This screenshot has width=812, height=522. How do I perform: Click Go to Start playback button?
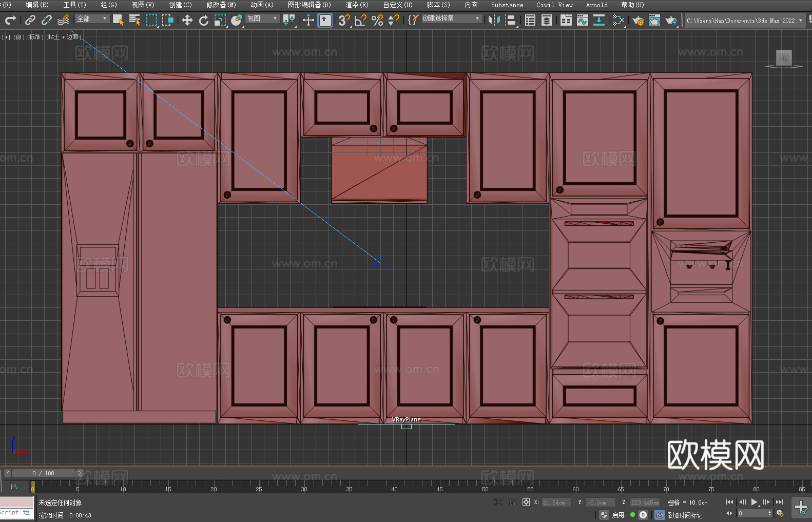(x=729, y=502)
